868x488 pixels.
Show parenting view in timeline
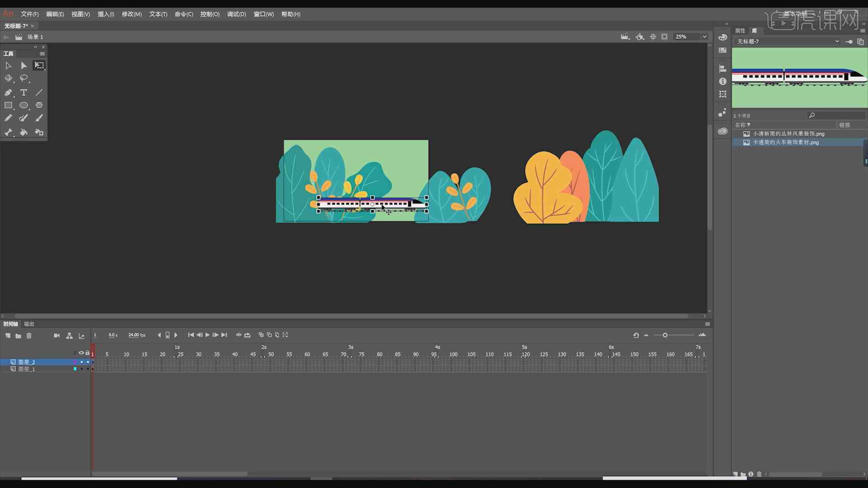pos(69,336)
